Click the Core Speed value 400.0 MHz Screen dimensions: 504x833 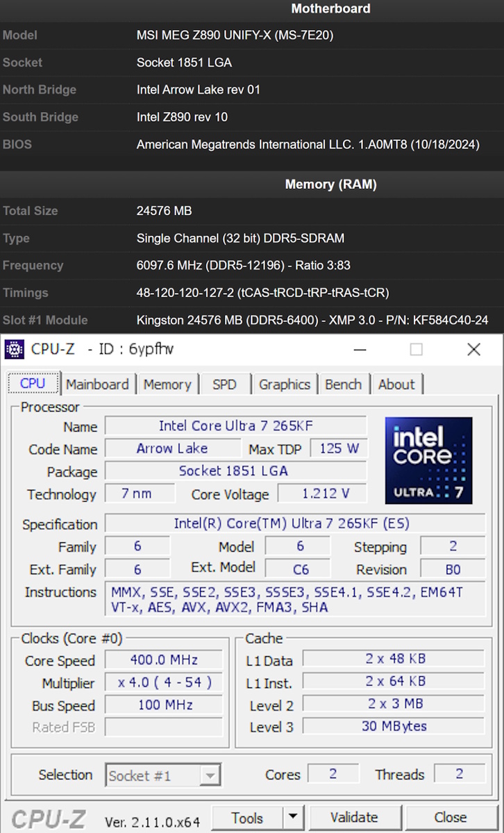(x=164, y=660)
